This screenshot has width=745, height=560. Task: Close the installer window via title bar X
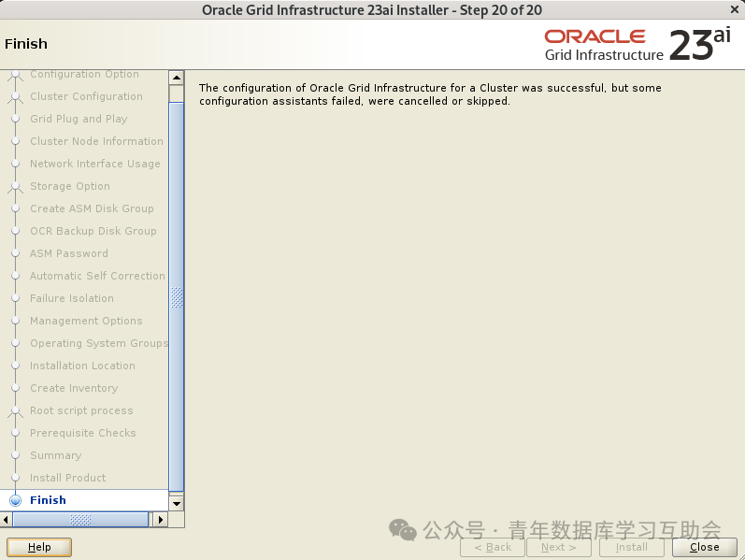(734, 9)
